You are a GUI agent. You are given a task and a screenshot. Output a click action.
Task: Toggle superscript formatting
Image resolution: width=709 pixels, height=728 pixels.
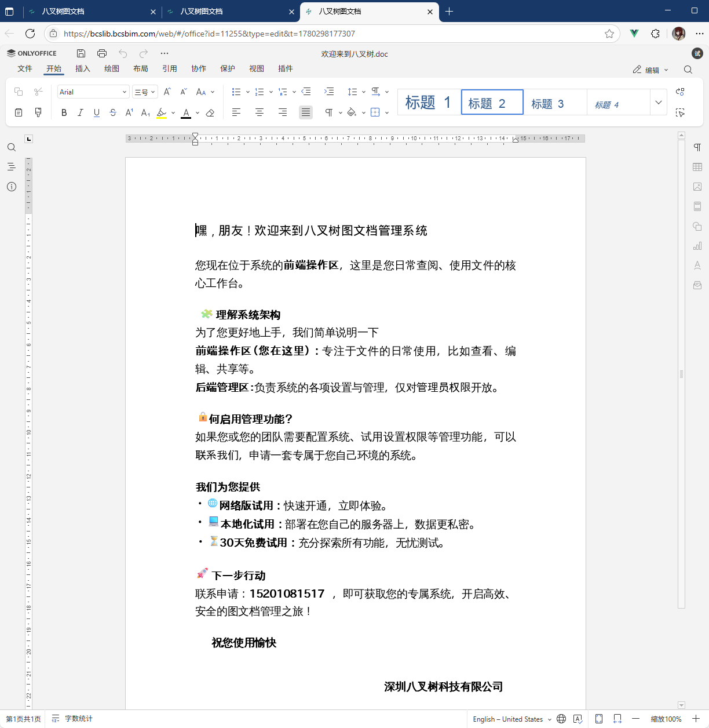[129, 112]
